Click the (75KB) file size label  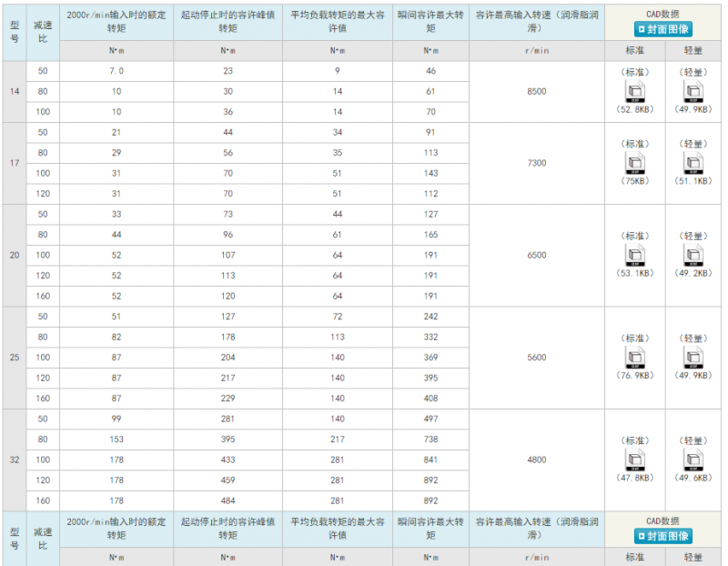click(634, 181)
